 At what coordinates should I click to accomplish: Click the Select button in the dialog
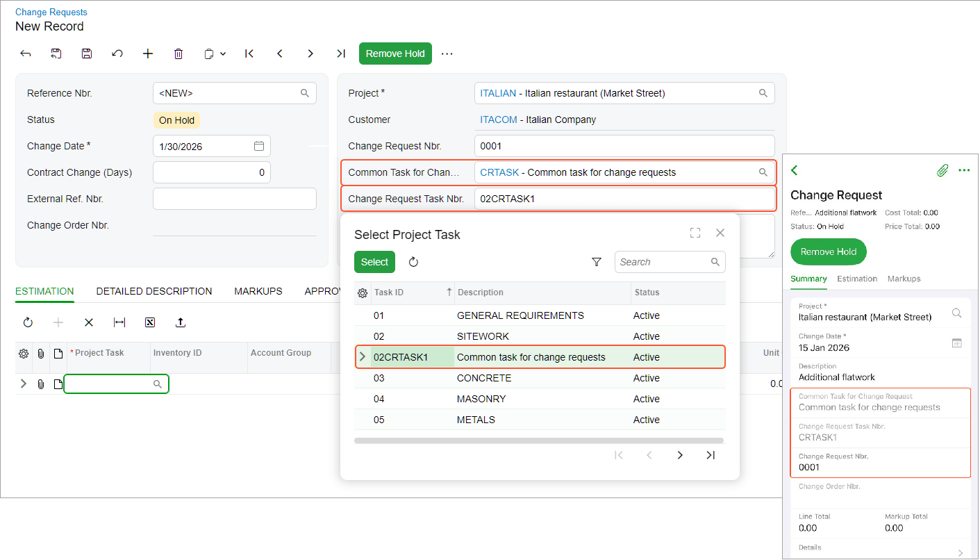pyautogui.click(x=374, y=262)
